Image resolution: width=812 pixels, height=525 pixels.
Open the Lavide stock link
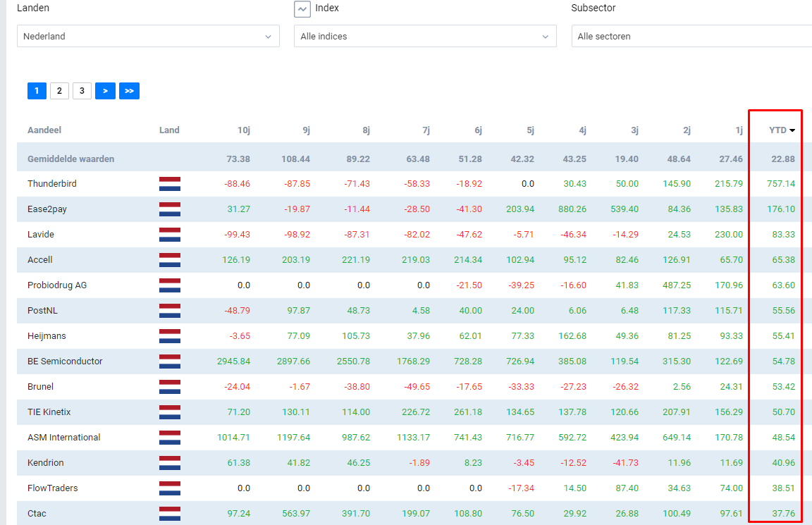(41, 235)
